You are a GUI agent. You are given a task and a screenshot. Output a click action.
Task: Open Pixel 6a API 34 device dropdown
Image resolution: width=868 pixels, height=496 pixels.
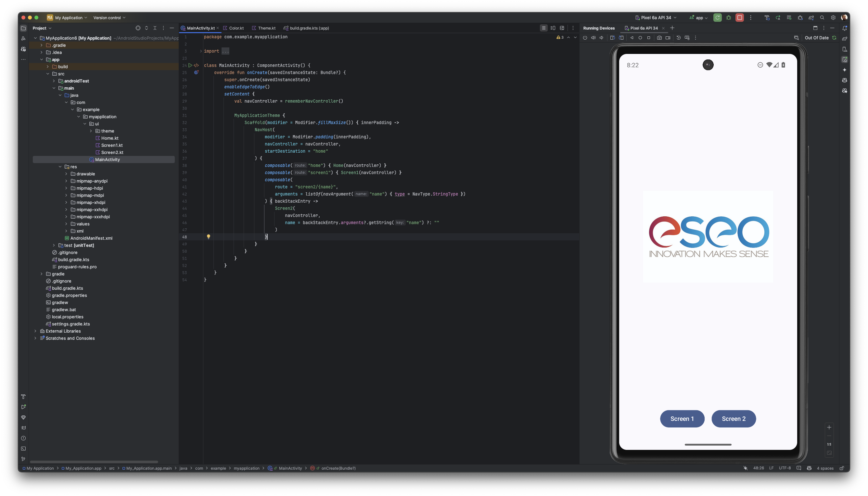pyautogui.click(x=656, y=18)
